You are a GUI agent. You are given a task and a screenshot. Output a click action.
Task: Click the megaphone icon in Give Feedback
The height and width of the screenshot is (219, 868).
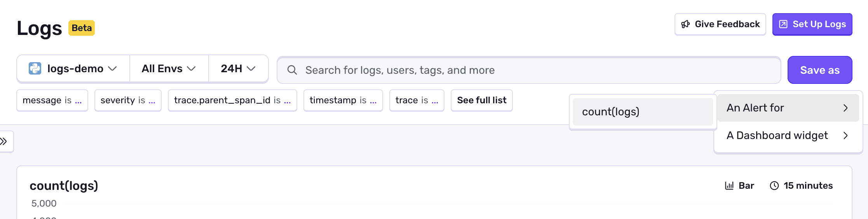tap(685, 24)
